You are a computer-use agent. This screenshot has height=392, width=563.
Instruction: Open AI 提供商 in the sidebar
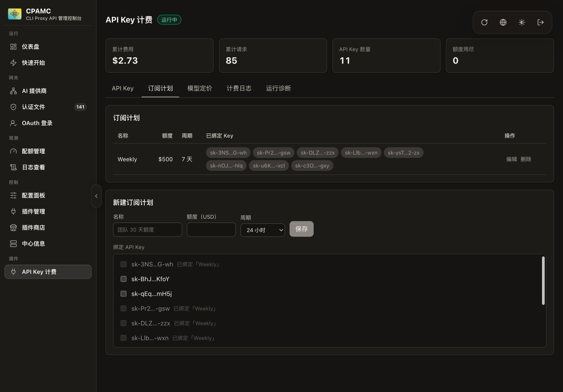(48, 91)
